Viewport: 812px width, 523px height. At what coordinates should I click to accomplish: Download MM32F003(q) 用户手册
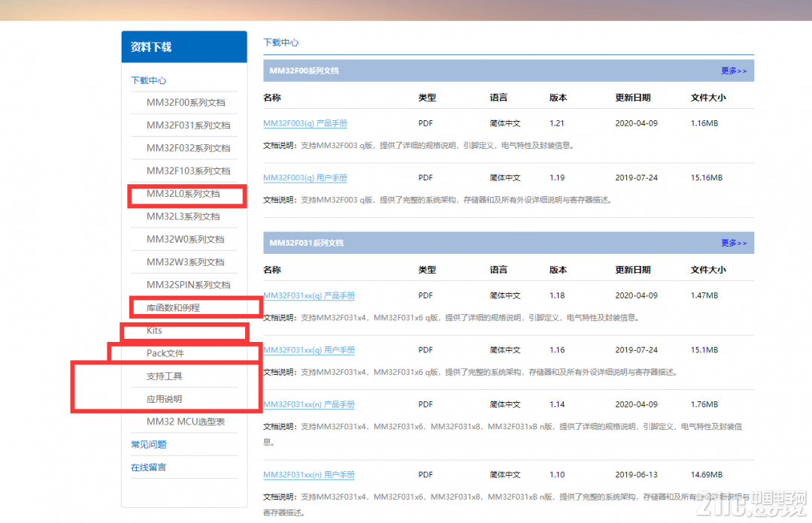pos(305,177)
